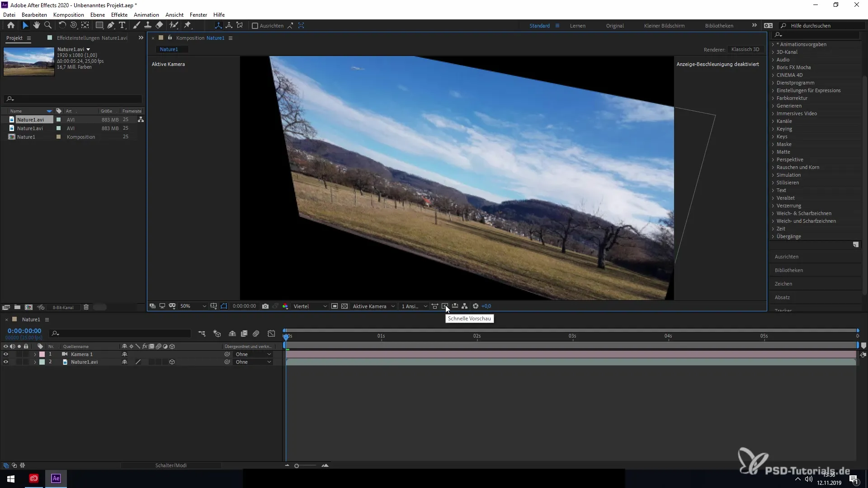
Task: Open the Animation menu
Action: [x=146, y=14]
